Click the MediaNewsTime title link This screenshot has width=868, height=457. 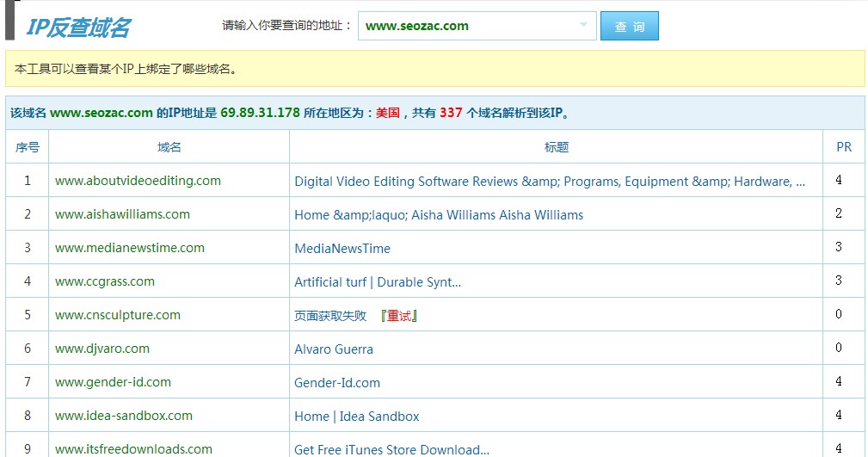pos(342,249)
